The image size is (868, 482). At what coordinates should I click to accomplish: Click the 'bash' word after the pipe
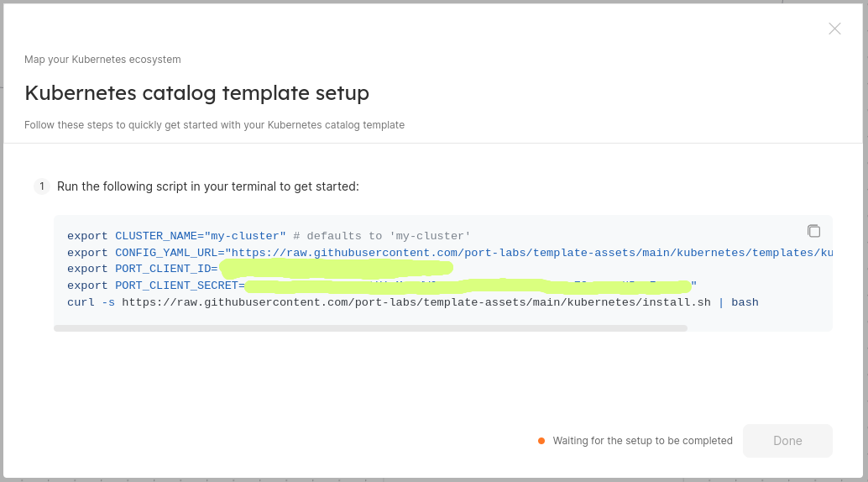tap(745, 302)
